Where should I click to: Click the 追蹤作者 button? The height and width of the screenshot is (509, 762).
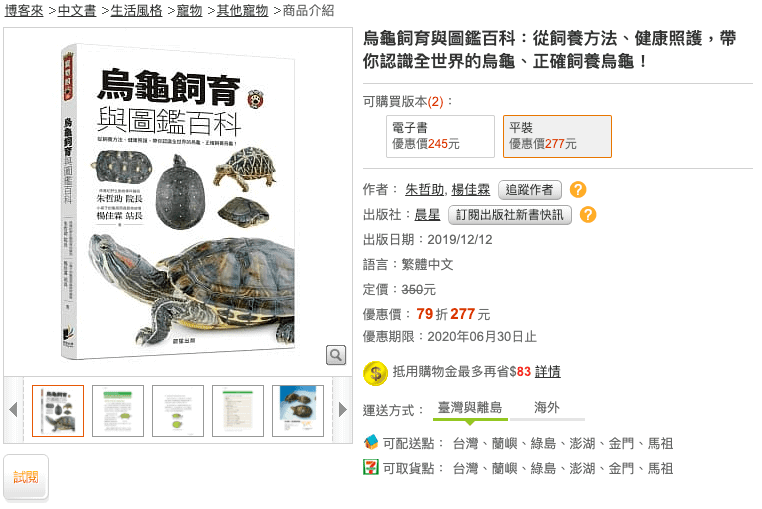530,190
